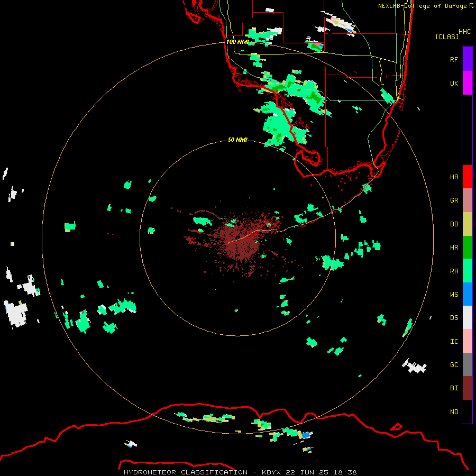Click the GR legend color swatch
The height and width of the screenshot is (476, 476).
pos(467,200)
